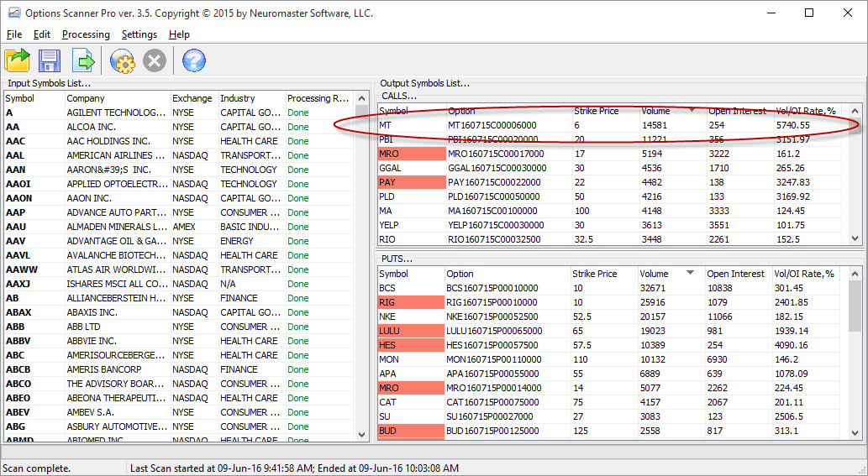Click the PUTS table scrollbar thumb
Screen dimensions: 868x476
(855, 306)
